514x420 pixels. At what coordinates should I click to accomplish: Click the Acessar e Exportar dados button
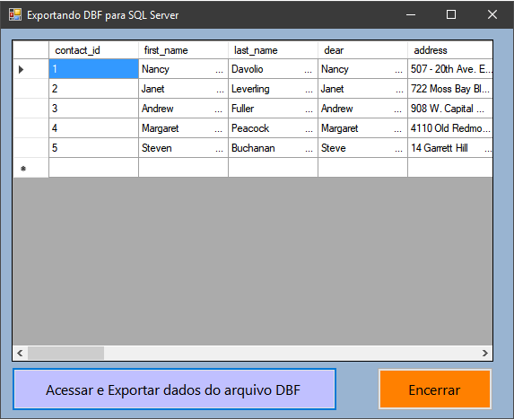pos(174,389)
